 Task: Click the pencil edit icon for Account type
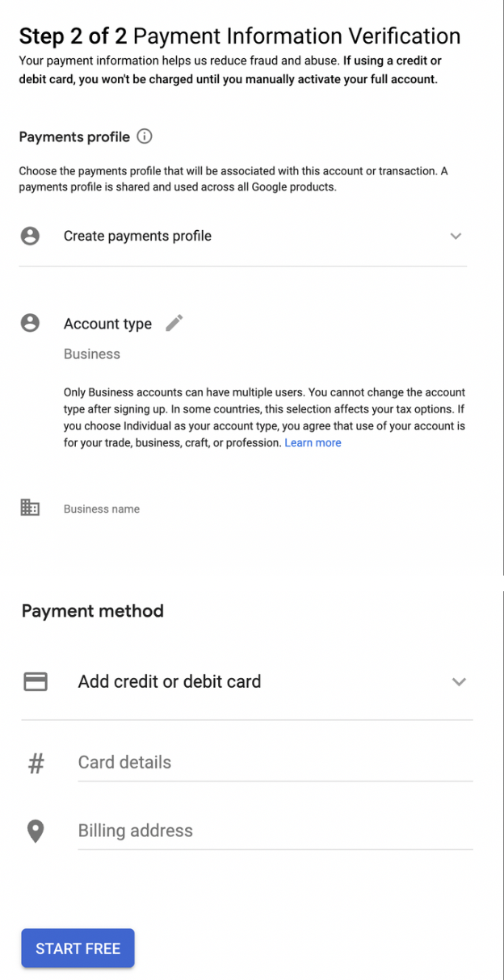click(174, 323)
